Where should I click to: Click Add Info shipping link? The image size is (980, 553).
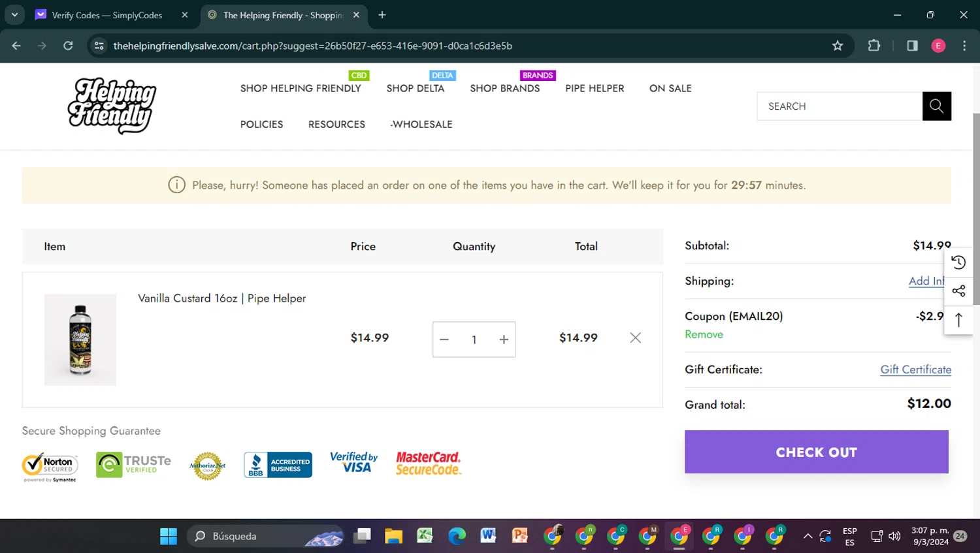click(926, 281)
